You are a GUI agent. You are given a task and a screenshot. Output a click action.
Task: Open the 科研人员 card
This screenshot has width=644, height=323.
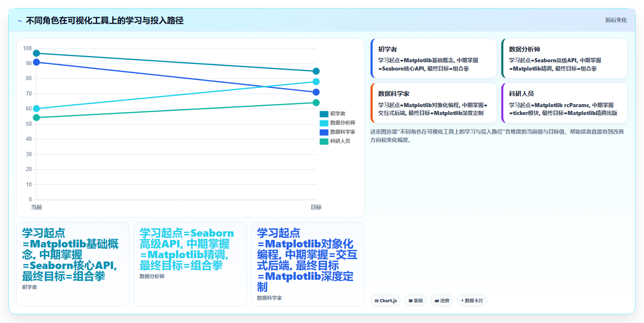[x=564, y=103]
